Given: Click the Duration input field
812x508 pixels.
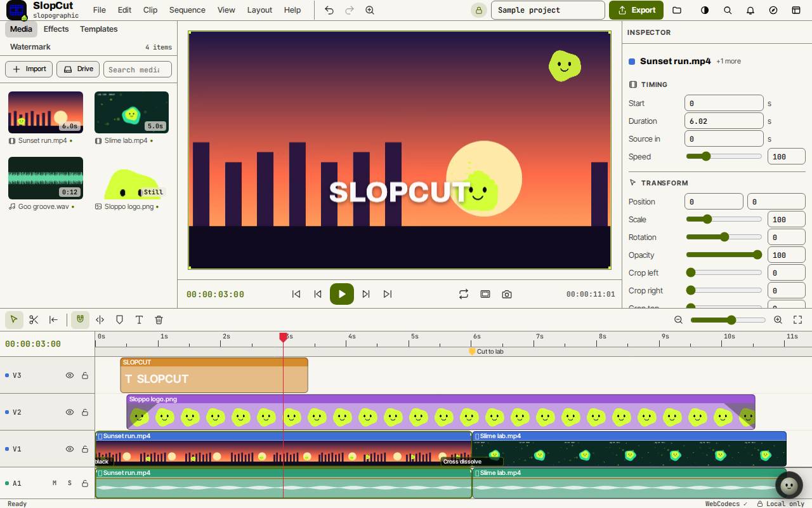Looking at the screenshot, I should pyautogui.click(x=724, y=121).
